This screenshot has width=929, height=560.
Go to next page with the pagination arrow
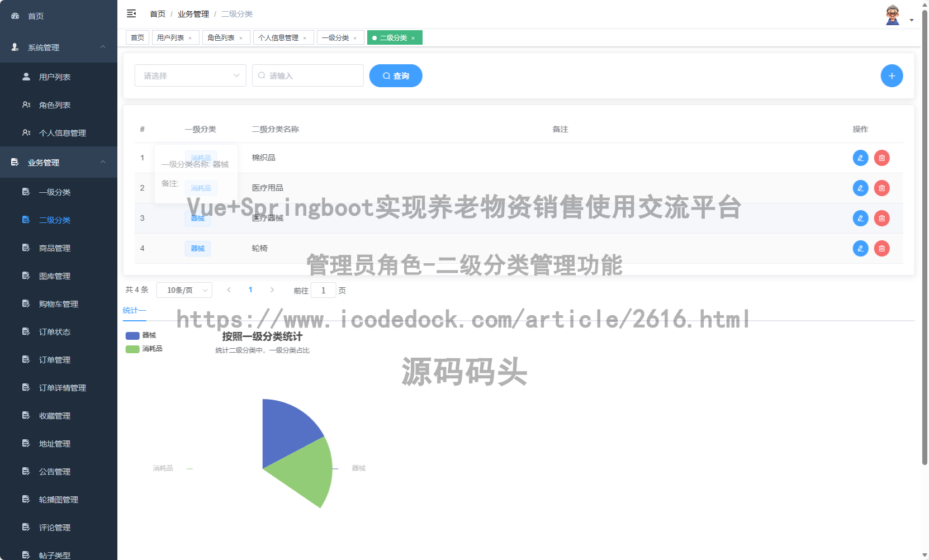click(x=272, y=290)
